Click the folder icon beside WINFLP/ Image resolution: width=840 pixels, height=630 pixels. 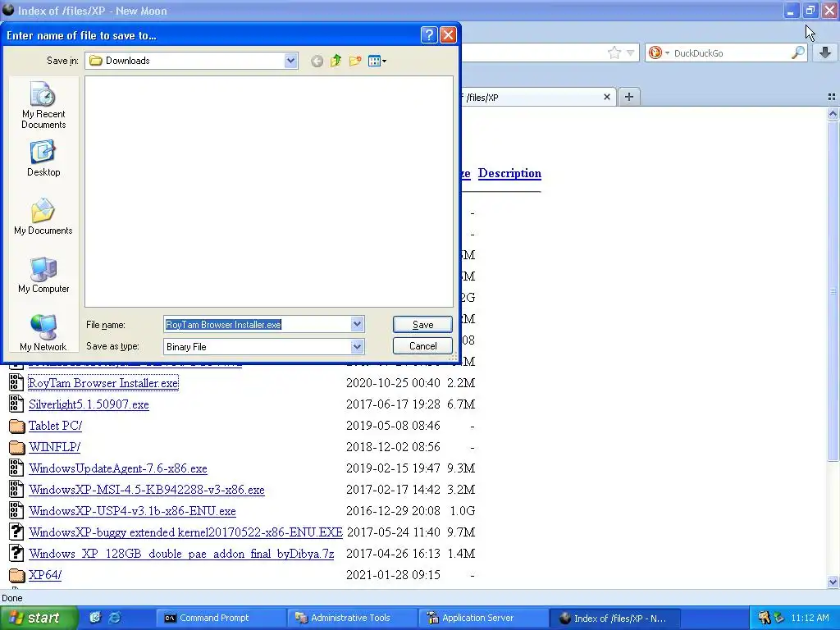17,447
